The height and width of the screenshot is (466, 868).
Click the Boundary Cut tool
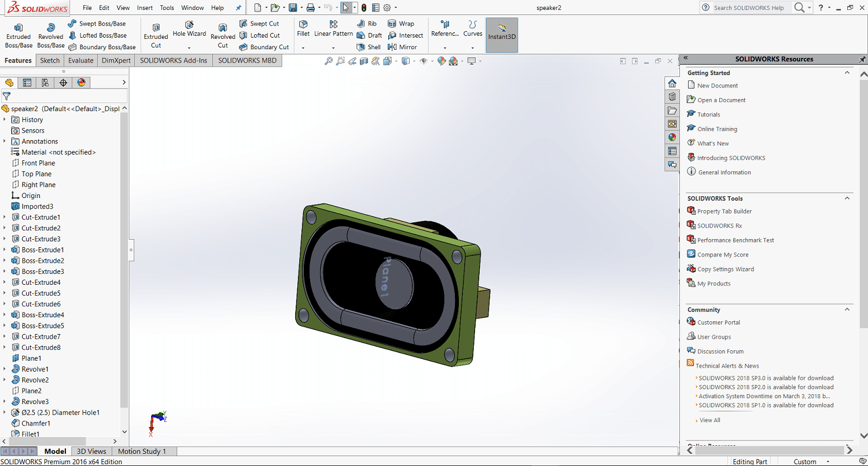[264, 47]
